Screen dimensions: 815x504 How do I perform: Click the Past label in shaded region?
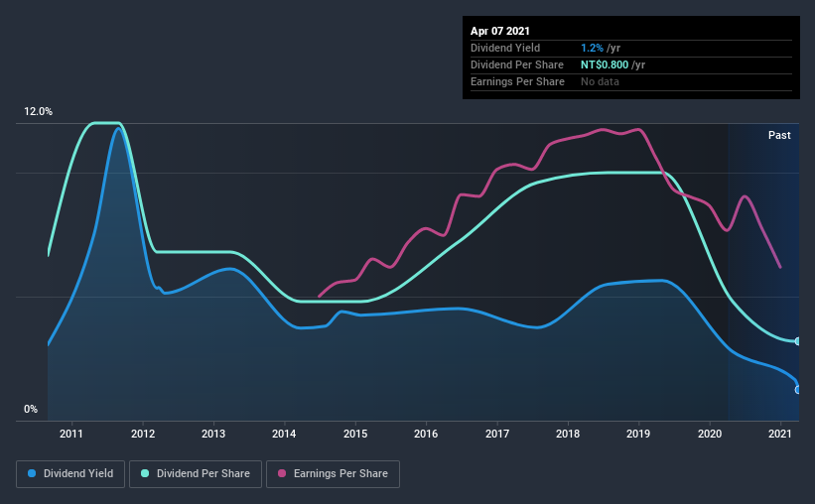[x=779, y=135]
